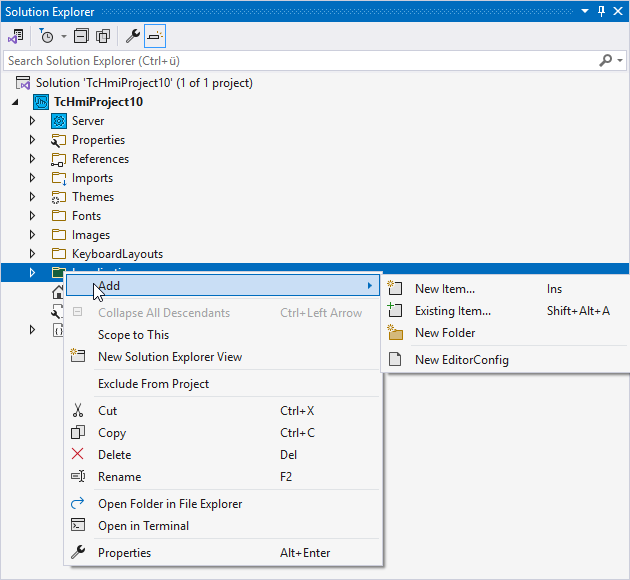Open the search options dropdown arrow
Viewport: 630px width, 580px height.
(620, 61)
